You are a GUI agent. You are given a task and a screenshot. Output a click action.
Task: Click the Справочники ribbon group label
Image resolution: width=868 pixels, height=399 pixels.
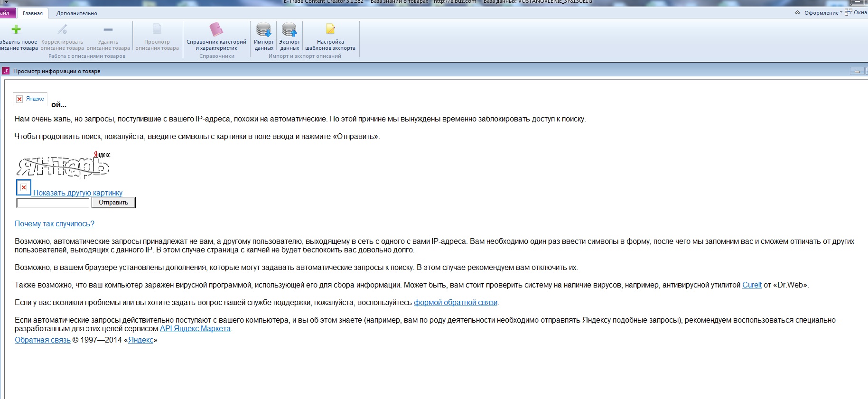217,56
